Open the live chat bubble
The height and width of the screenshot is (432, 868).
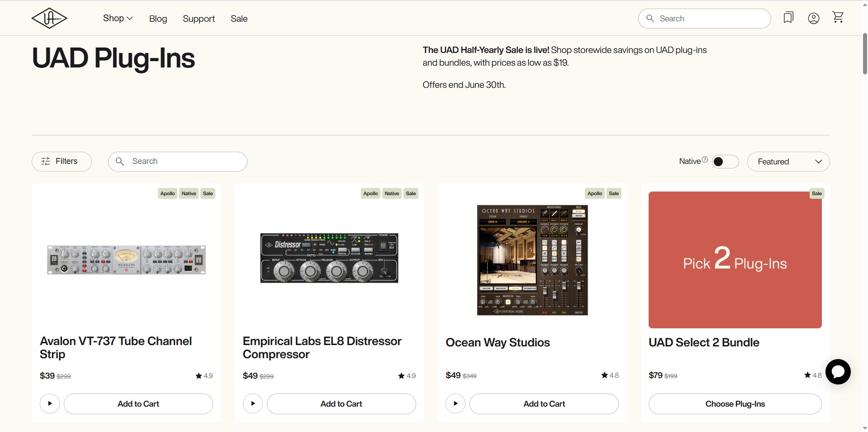point(838,372)
